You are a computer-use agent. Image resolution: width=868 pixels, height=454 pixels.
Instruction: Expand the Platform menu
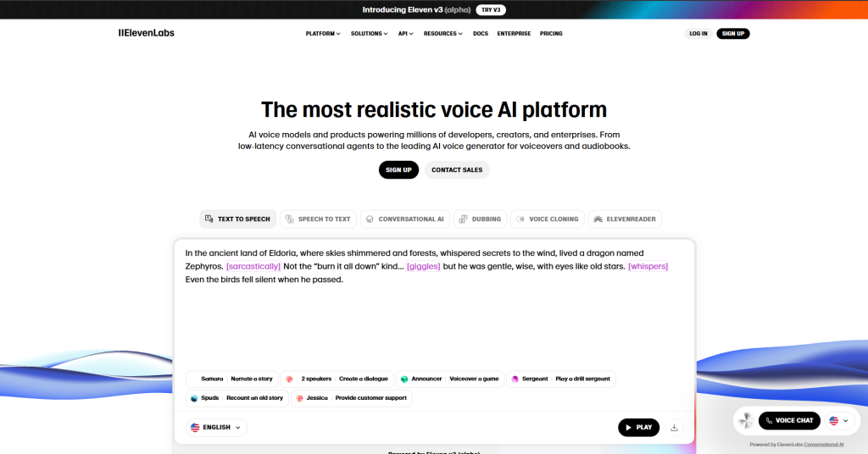pyautogui.click(x=323, y=34)
